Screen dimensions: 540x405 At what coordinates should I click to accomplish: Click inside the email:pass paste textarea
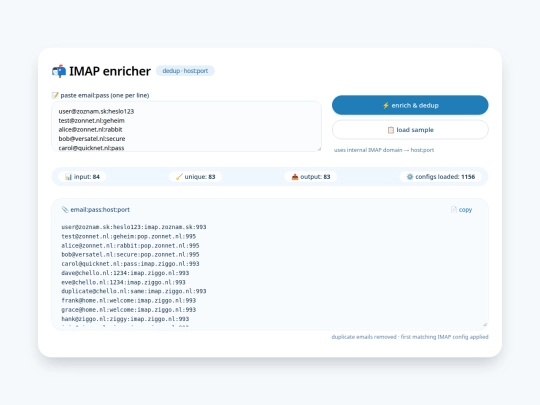coord(186,126)
